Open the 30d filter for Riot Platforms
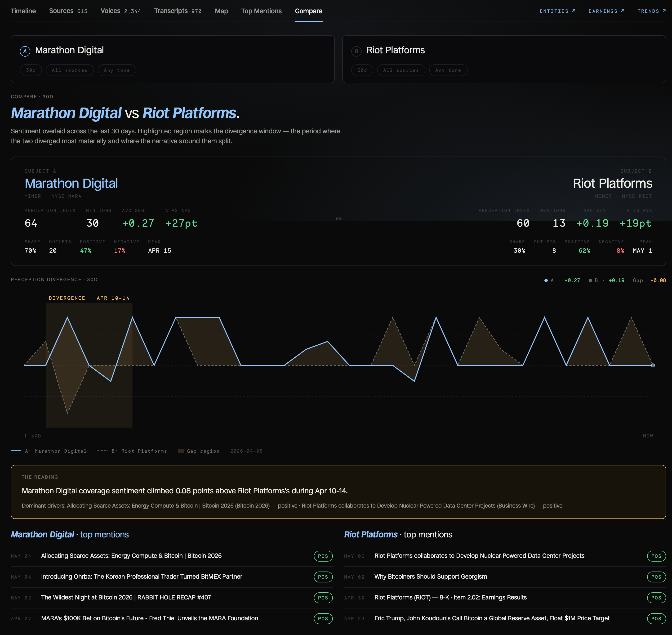The width and height of the screenshot is (672, 635). click(362, 70)
